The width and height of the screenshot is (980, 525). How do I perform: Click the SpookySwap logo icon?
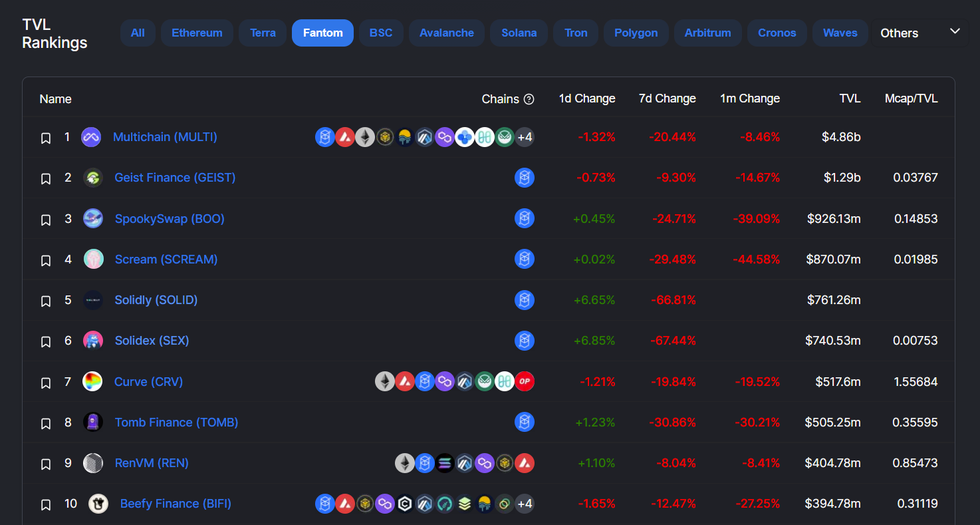93,218
